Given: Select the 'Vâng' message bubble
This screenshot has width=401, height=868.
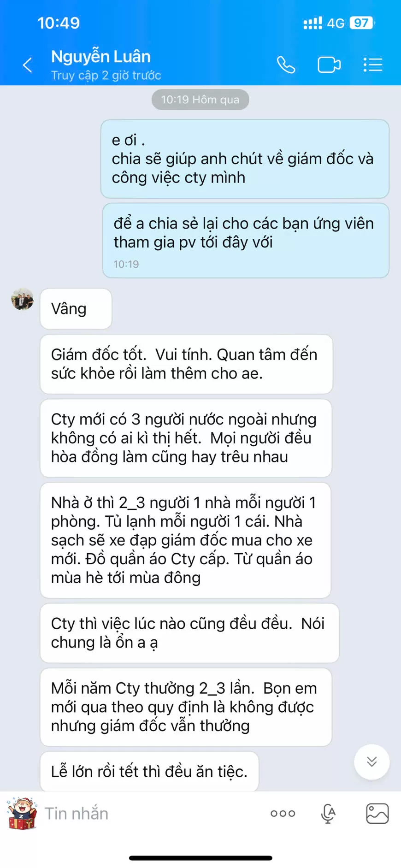Looking at the screenshot, I should tap(76, 309).
